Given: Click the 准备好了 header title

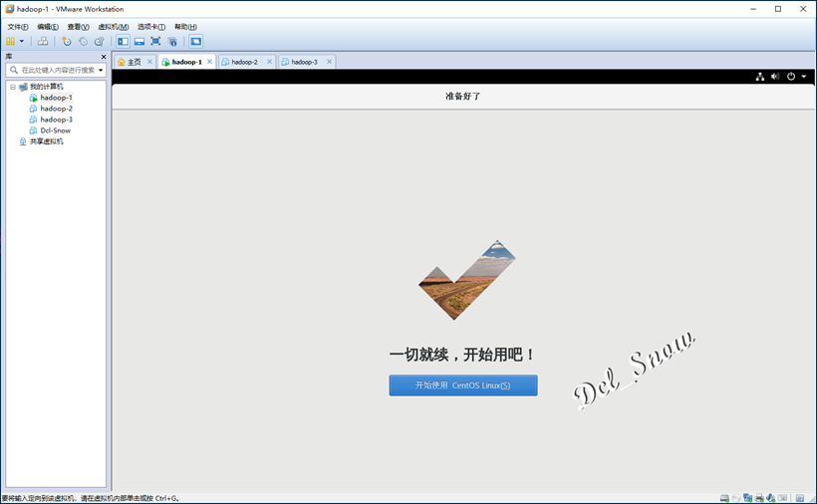Looking at the screenshot, I should (463, 97).
